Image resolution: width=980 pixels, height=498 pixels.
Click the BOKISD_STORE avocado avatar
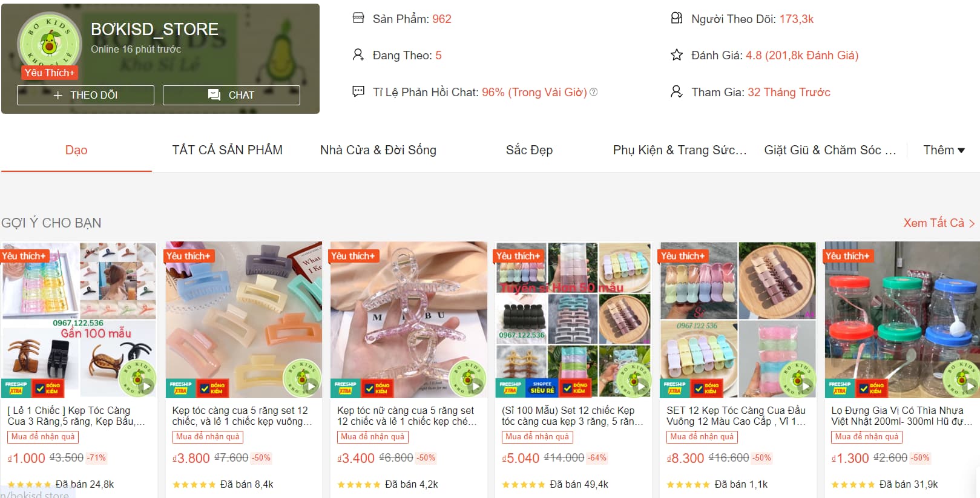point(49,43)
